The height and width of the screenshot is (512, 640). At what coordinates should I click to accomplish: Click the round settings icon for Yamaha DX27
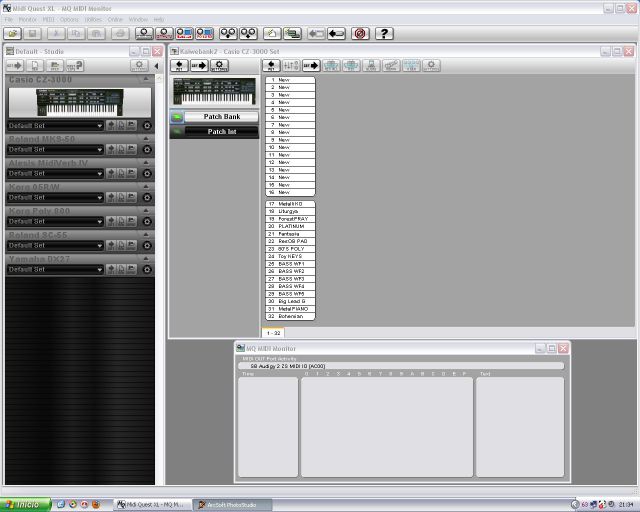click(147, 269)
